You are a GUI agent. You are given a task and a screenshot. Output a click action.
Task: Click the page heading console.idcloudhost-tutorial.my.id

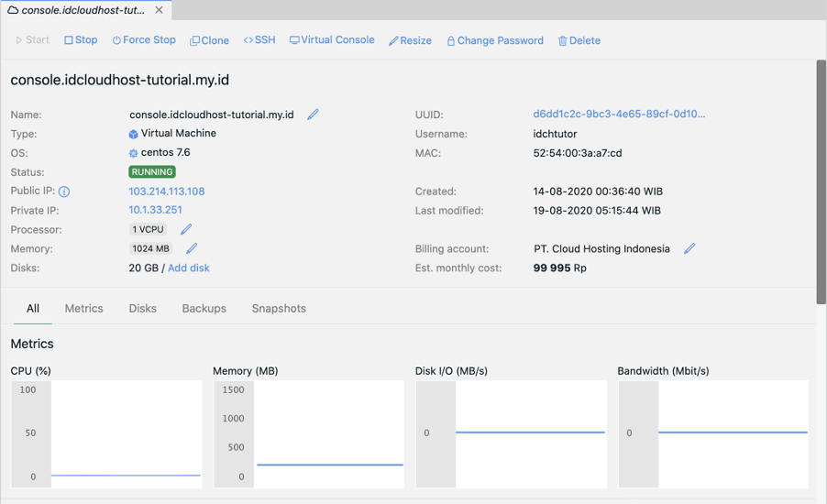(120, 80)
